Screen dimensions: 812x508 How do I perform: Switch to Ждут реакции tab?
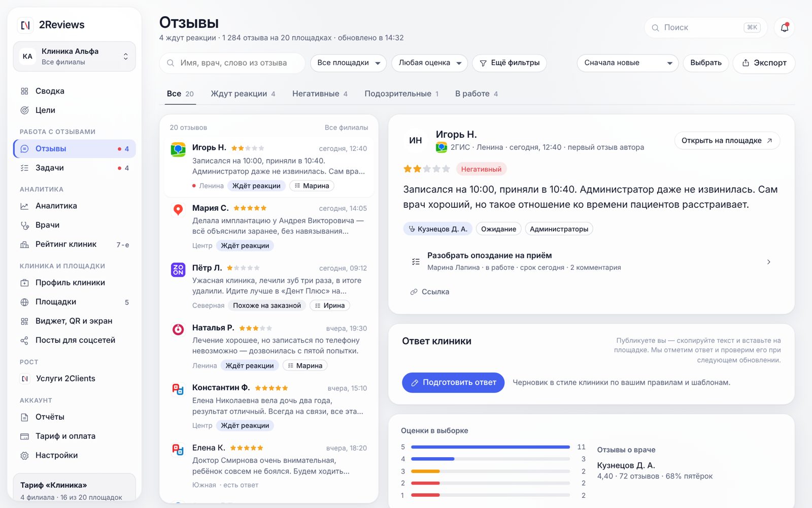(x=243, y=93)
